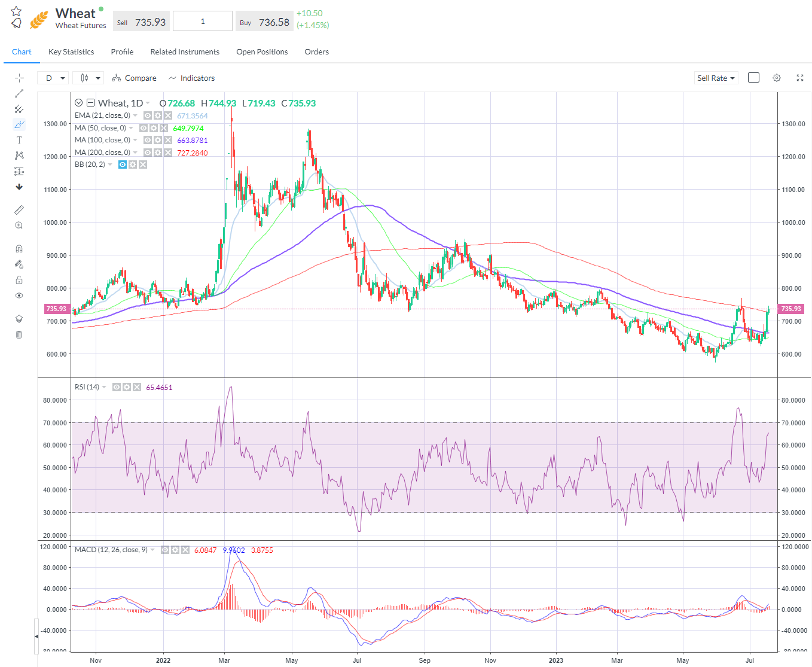Open the Orders tab
Viewport: 812px width, 667px height.
coord(316,51)
